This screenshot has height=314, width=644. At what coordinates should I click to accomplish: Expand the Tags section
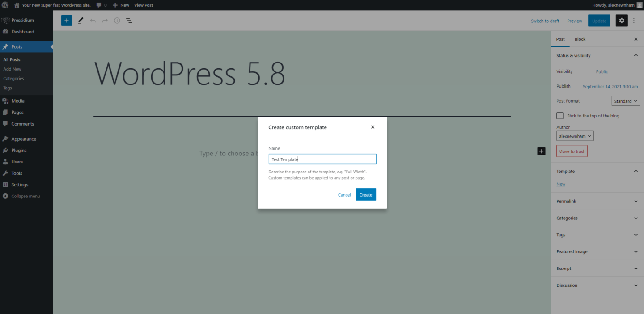(597, 235)
